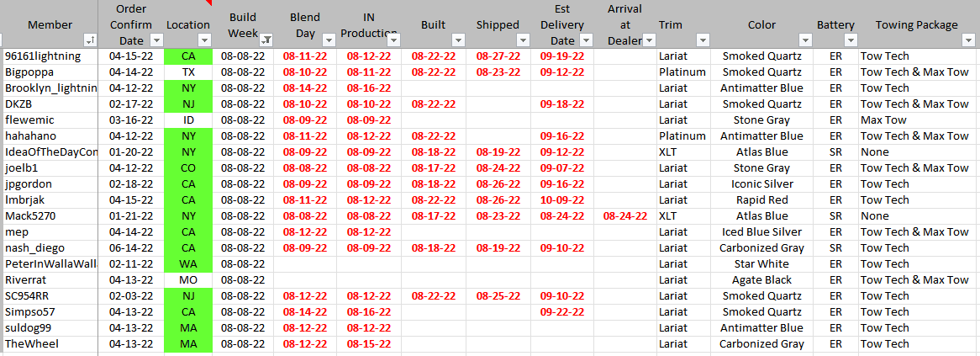Open Order Confirm Date filter dropdown
The image size is (980, 356).
[x=155, y=40]
